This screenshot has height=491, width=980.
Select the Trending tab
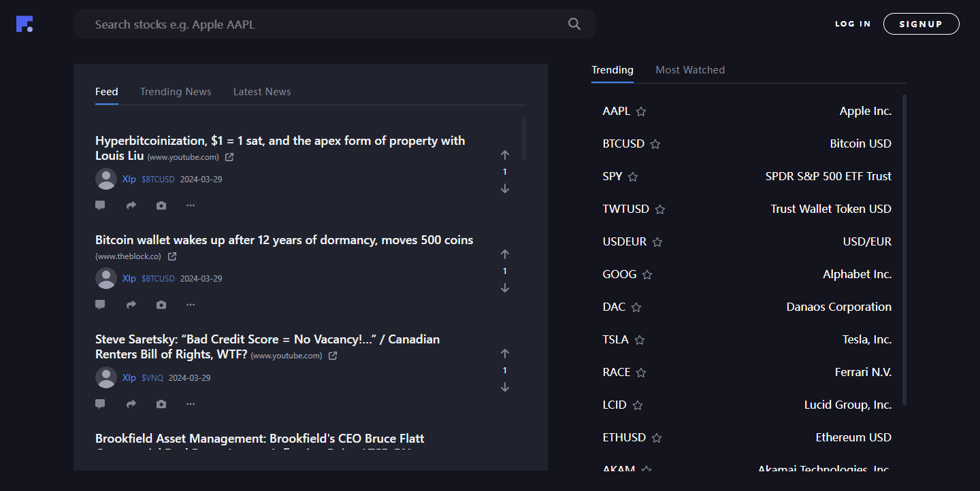612,70
